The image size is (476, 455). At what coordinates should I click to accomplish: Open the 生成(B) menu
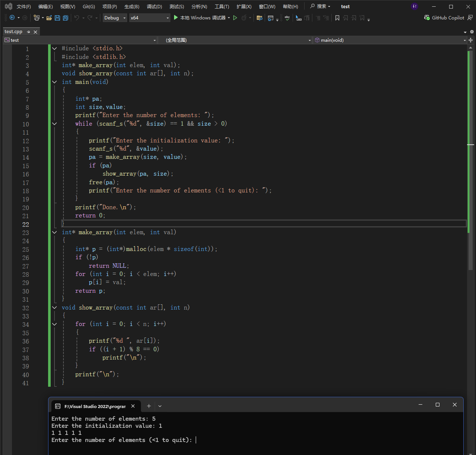132,6
